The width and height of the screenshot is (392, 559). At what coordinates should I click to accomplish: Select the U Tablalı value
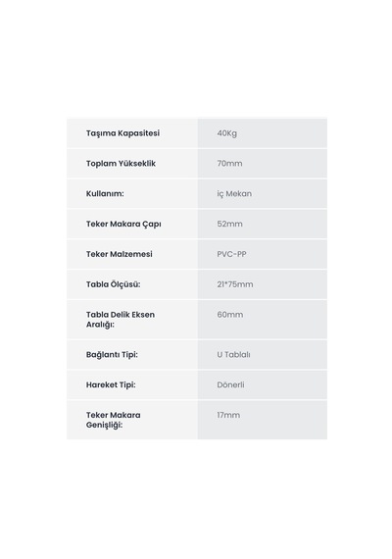point(233,355)
